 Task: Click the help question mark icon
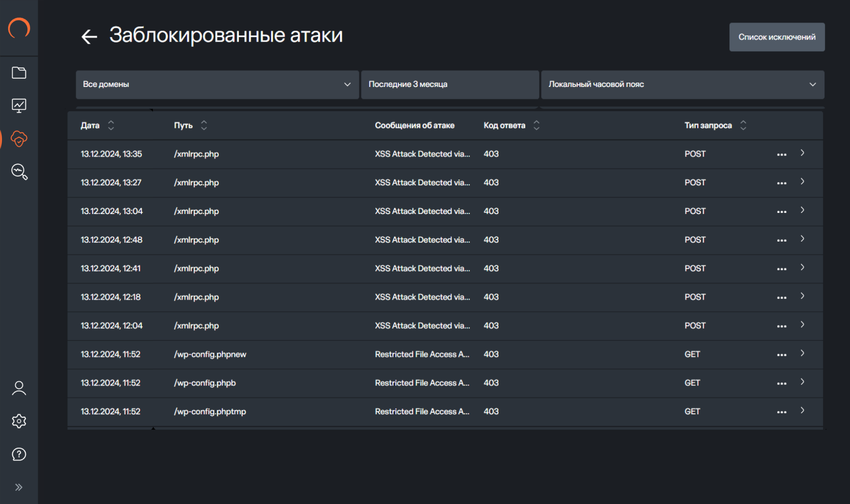pyautogui.click(x=19, y=454)
